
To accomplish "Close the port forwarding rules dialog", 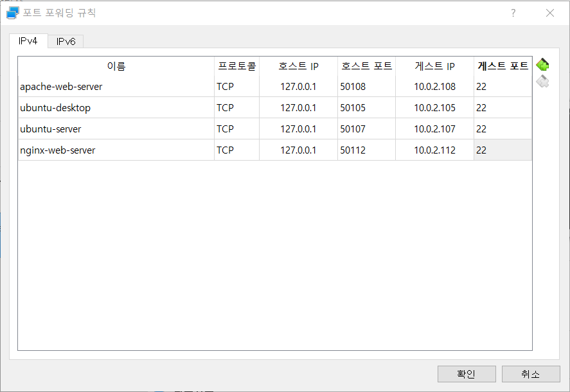I will point(549,13).
